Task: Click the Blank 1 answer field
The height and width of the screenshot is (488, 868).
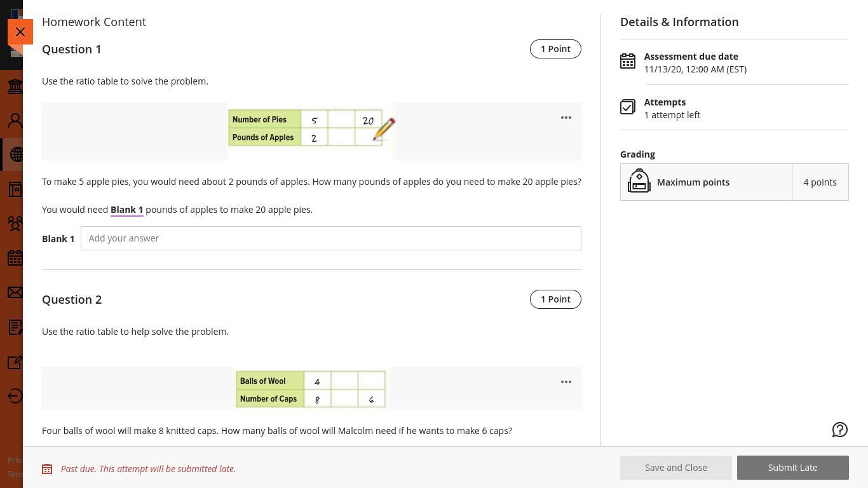Action: pyautogui.click(x=330, y=238)
